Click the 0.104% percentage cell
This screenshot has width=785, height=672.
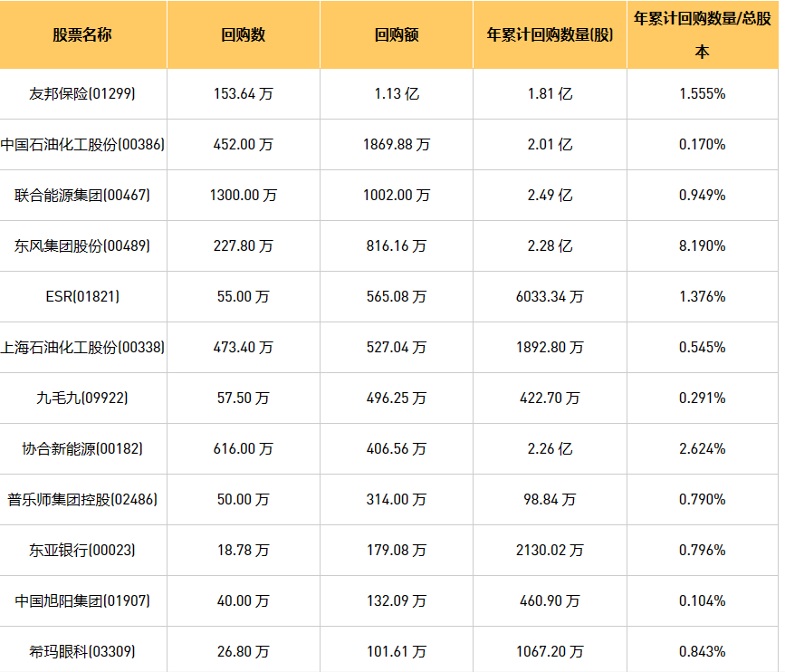click(x=703, y=600)
